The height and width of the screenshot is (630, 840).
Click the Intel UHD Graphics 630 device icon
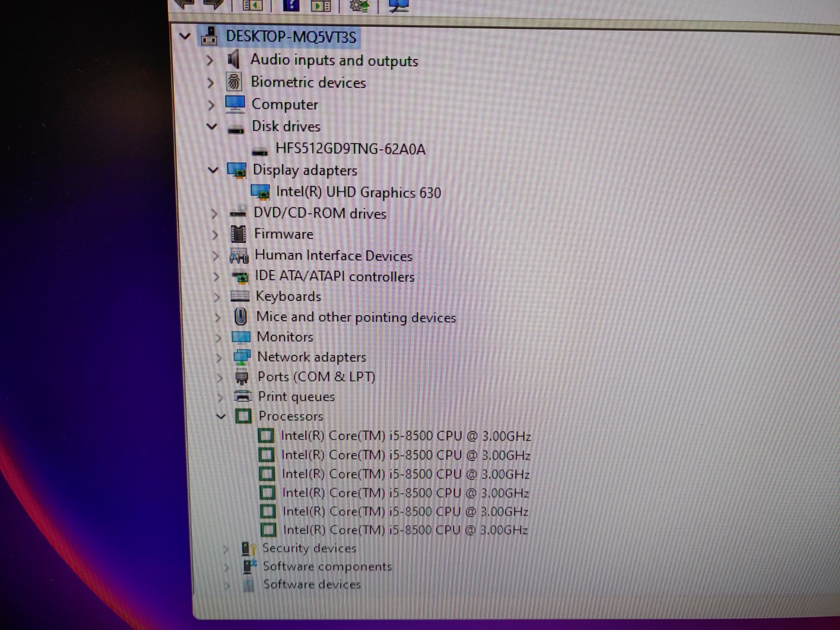coord(260,191)
